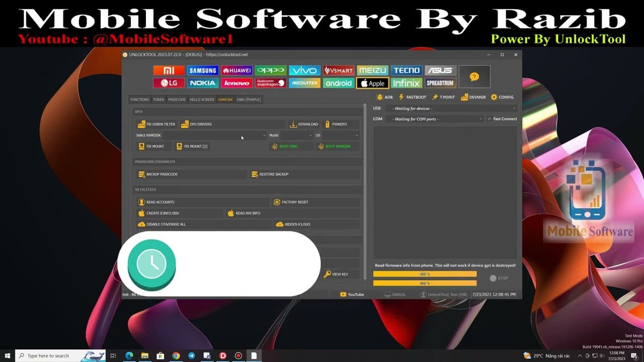Image resolution: width=644 pixels, height=362 pixels.
Task: Select the ASUS brand icon
Action: 441,70
